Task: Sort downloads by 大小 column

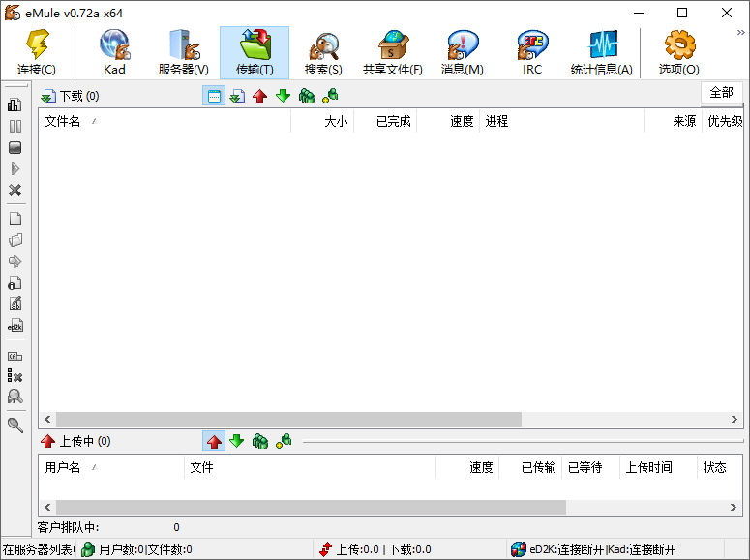Action: [x=322, y=121]
